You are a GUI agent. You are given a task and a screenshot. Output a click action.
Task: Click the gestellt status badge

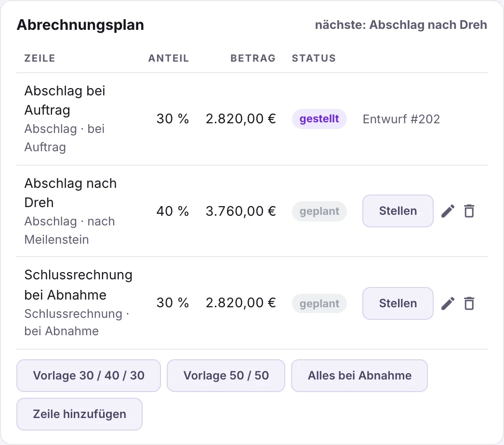[x=319, y=119]
